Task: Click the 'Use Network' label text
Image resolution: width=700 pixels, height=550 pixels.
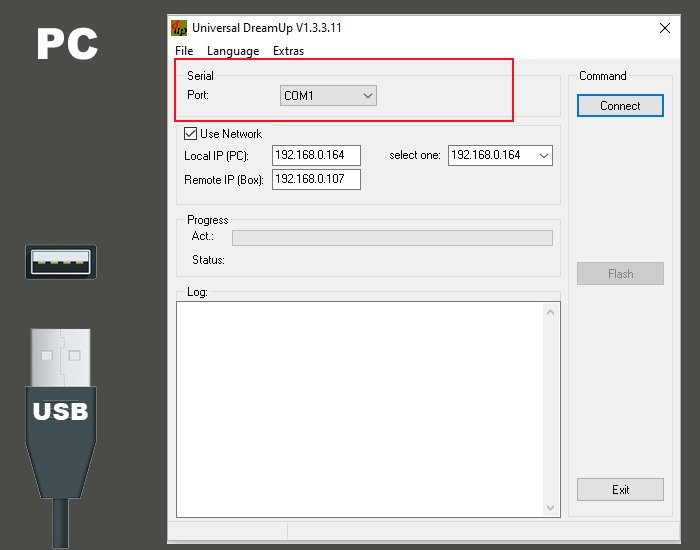Action: pos(231,134)
